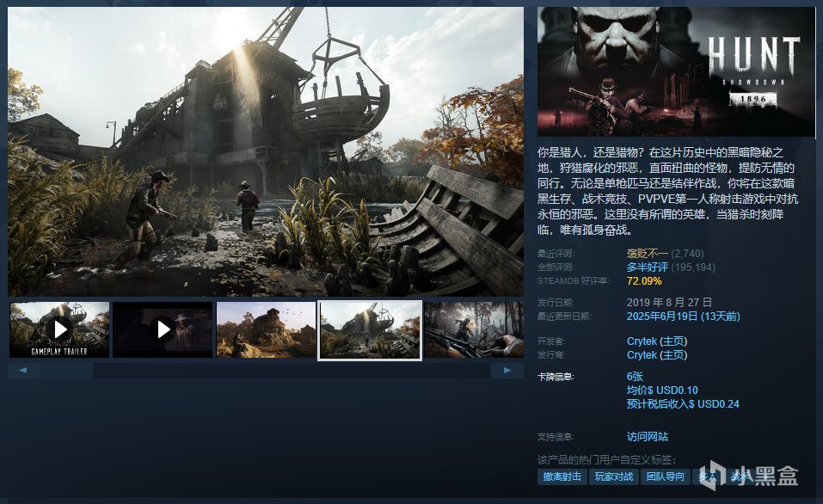Click the release date 2019 年 8 月 27 日
Viewport: 823px width, 504px height.
point(669,303)
